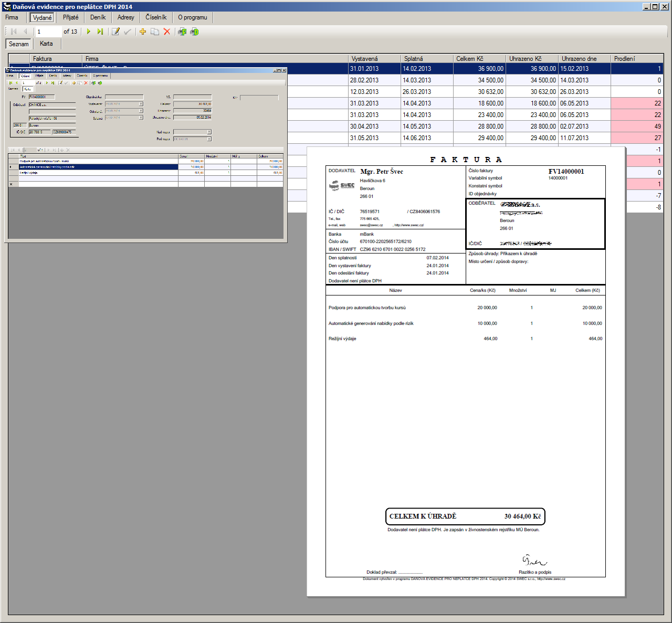The image size is (672, 623).
Task: Sort by the Uhrazeno dne column header
Action: (x=585, y=59)
